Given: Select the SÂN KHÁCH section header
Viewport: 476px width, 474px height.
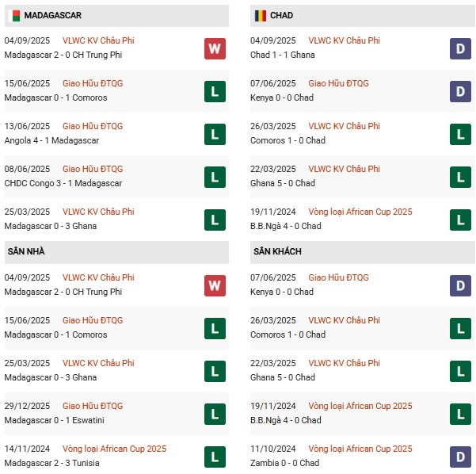Looking at the screenshot, I should click(x=276, y=251).
